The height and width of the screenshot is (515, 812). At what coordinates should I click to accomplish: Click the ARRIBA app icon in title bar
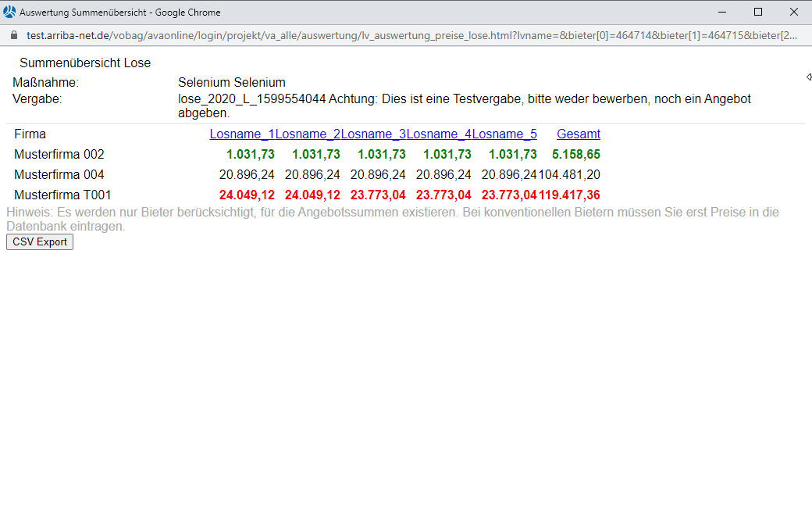pos(9,12)
